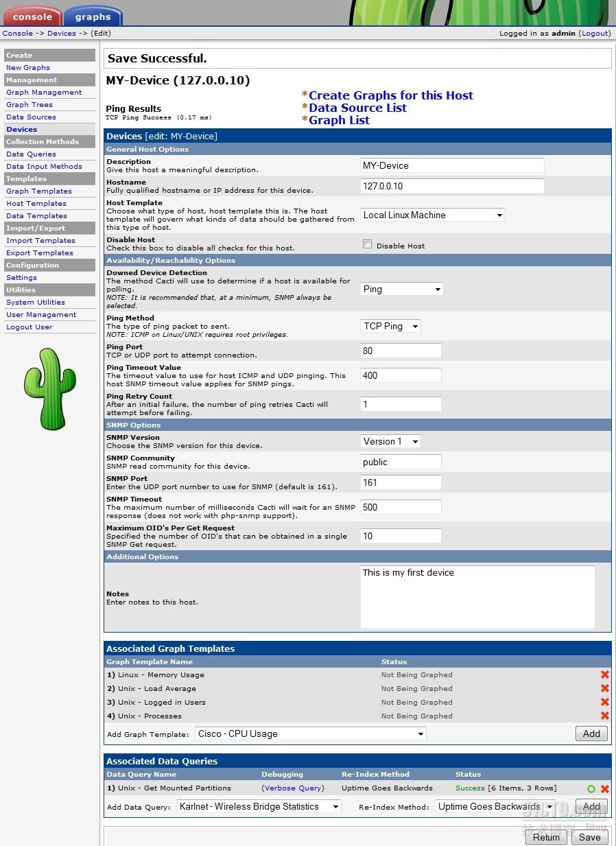Click 'Uptime Goes Backwards' re-index cell
The height and width of the screenshot is (846, 616).
(x=387, y=788)
